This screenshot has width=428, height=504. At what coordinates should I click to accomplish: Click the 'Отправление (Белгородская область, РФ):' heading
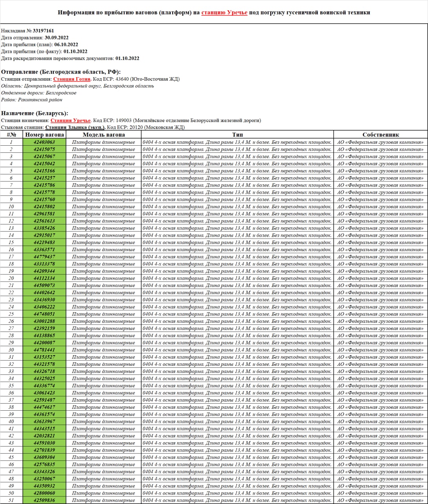[x=61, y=72]
